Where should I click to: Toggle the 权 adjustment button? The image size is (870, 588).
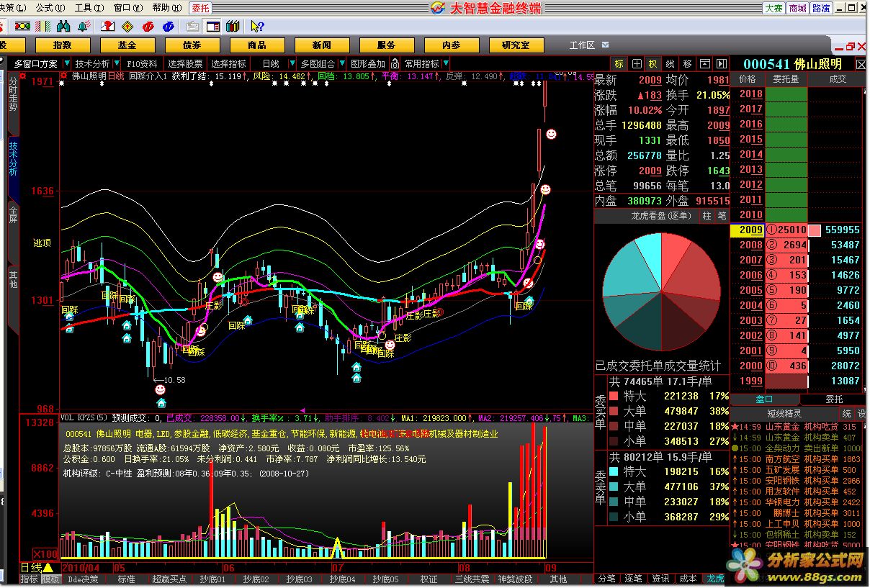[x=653, y=63]
